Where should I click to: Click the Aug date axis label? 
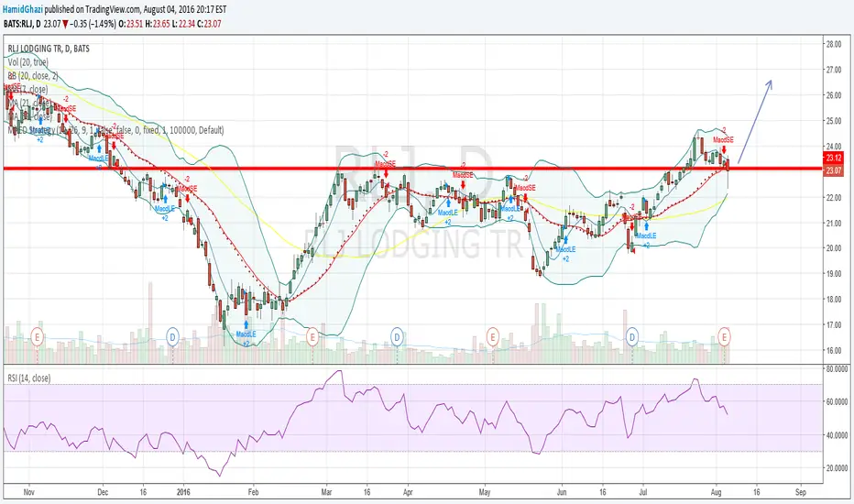717,492
